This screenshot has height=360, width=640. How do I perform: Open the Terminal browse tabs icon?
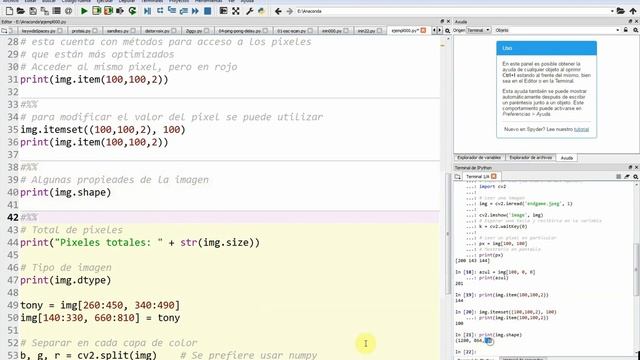(x=458, y=177)
